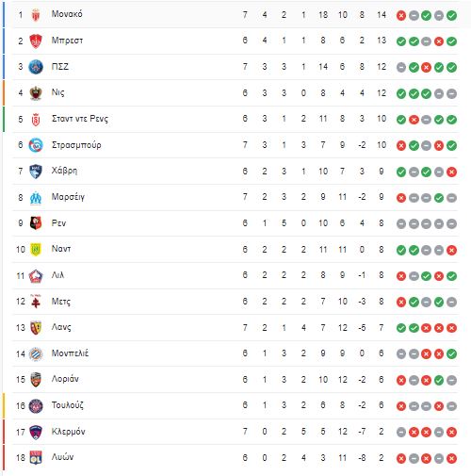Click the Ναντ yellow club crest
The image size is (471, 476).
click(36, 250)
